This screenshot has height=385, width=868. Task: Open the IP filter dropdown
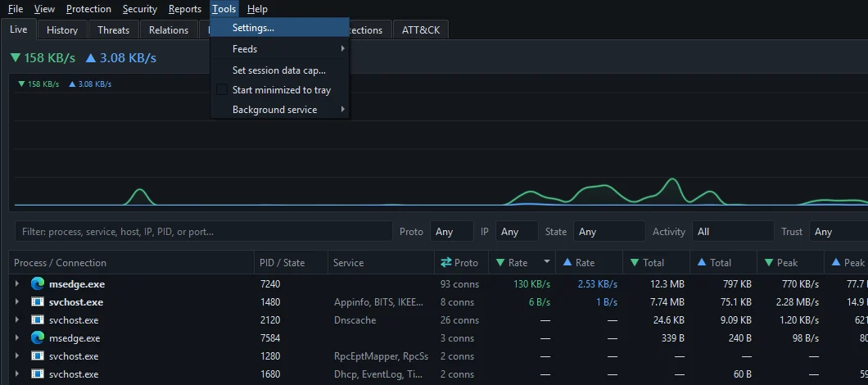(x=517, y=232)
